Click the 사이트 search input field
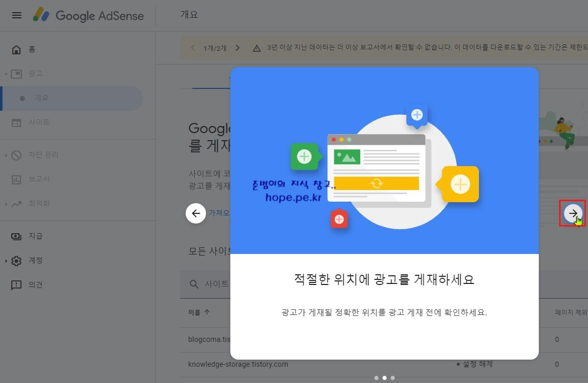588x383 pixels. [217, 284]
